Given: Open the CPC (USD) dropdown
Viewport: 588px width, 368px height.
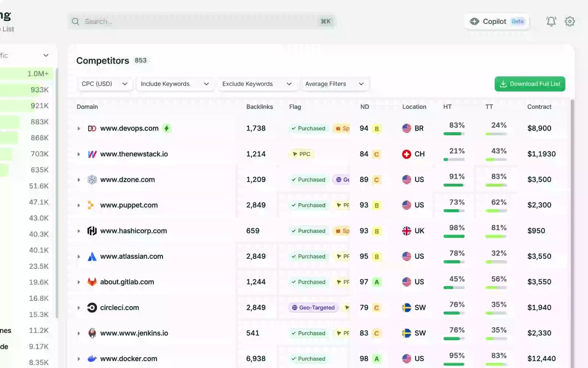Looking at the screenshot, I should pyautogui.click(x=105, y=84).
